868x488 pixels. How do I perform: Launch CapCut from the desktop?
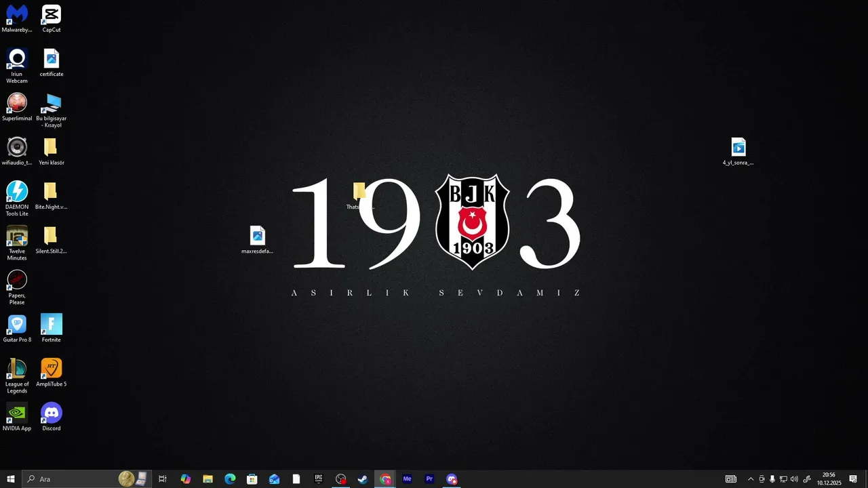click(52, 18)
